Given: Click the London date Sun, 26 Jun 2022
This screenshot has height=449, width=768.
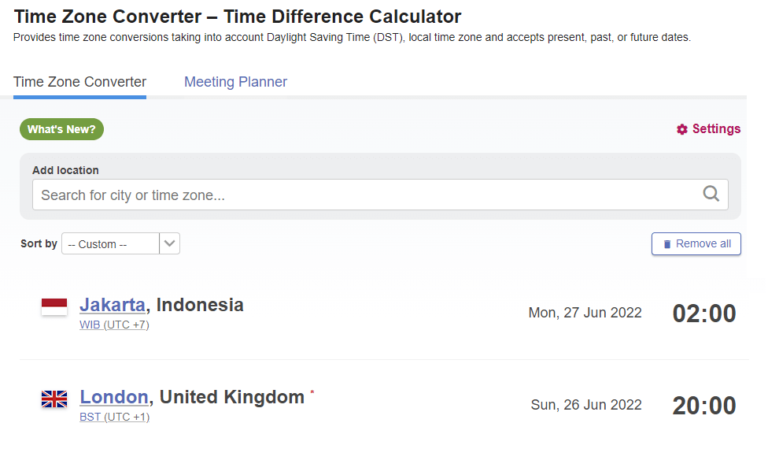Looking at the screenshot, I should pos(586,405).
